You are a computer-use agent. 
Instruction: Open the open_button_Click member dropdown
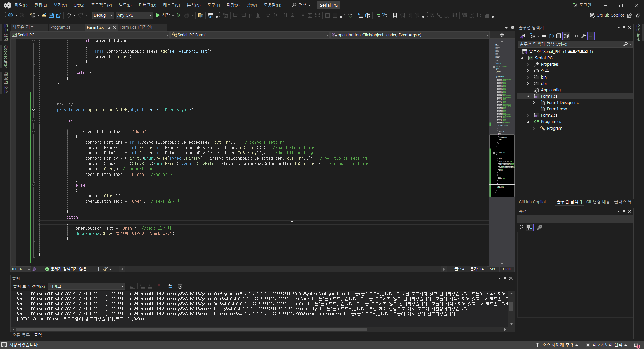point(410,35)
